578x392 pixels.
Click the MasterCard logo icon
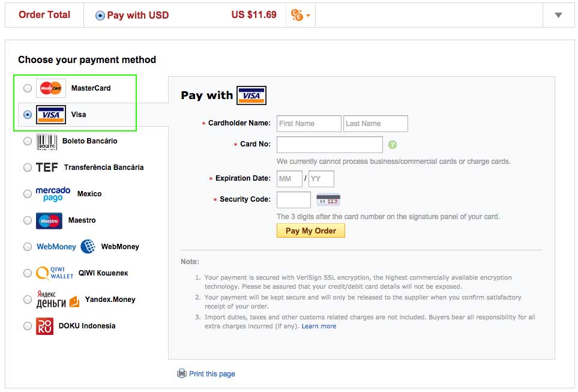[x=51, y=88]
